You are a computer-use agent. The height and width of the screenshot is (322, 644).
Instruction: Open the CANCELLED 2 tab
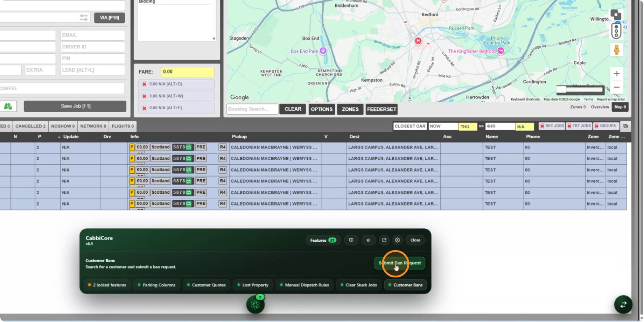pos(30,126)
